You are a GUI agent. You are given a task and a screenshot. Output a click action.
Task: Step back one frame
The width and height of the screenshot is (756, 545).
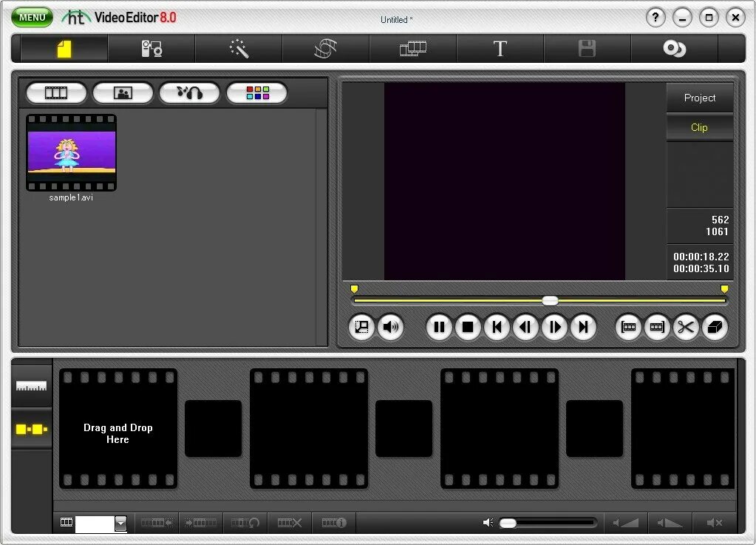pyautogui.click(x=525, y=327)
